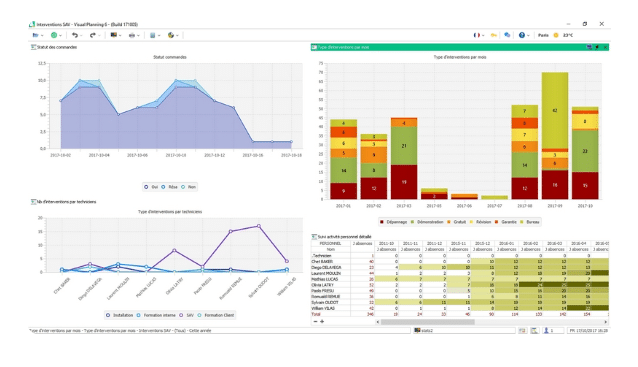The height and width of the screenshot is (367, 638).
Task: Open the green circle icon dropdown arrow
Action: click(60, 35)
